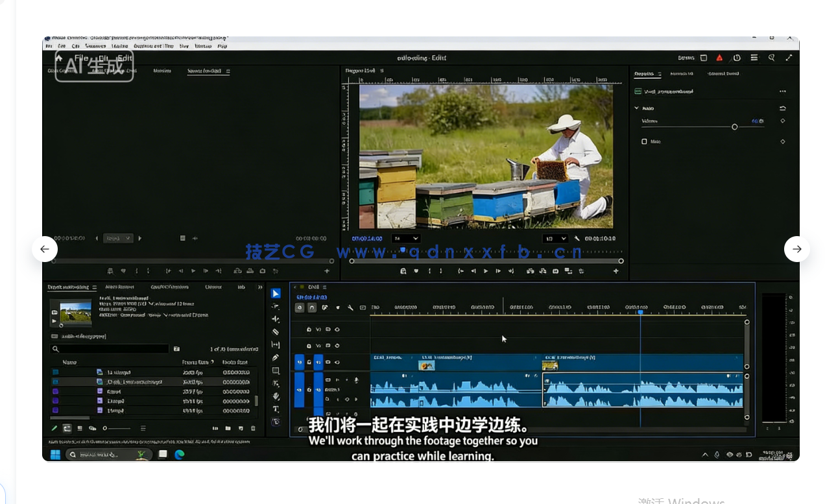This screenshot has height=504, width=825.
Task: Open the magnifier search icon in the top bar
Action: coord(771,57)
